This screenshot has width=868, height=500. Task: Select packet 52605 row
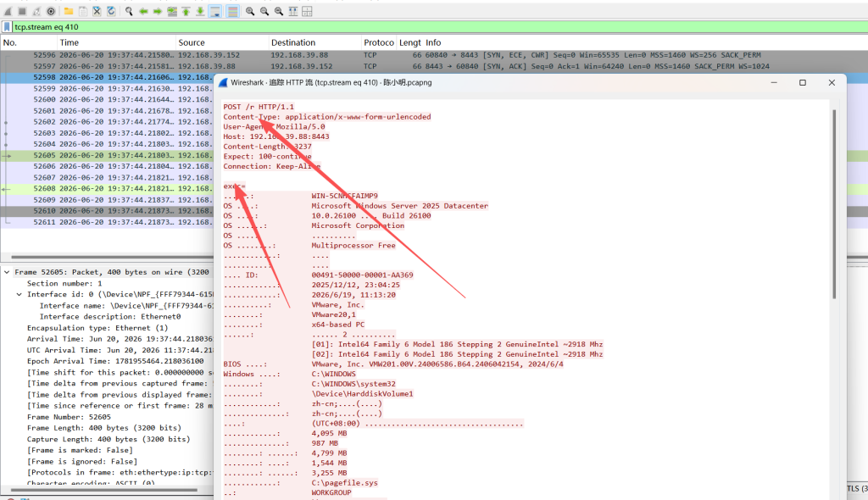coord(107,156)
